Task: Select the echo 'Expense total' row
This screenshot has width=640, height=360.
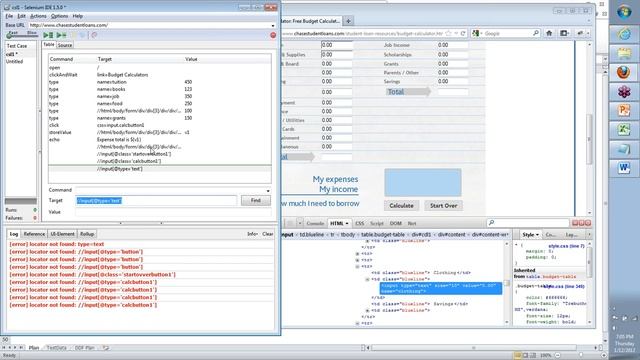Action: click(160, 140)
